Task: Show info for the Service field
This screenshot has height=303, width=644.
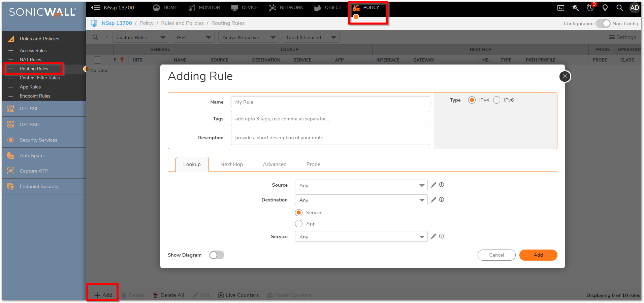Action: (x=442, y=236)
